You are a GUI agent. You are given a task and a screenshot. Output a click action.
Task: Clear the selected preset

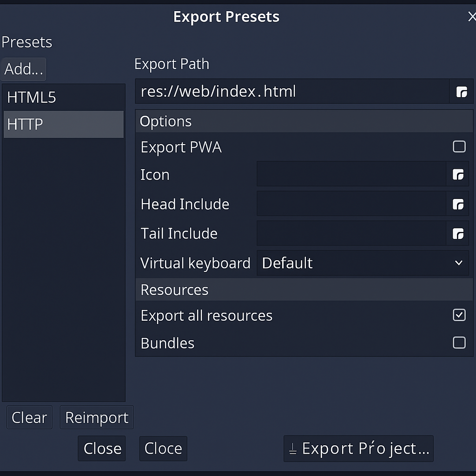(29, 417)
